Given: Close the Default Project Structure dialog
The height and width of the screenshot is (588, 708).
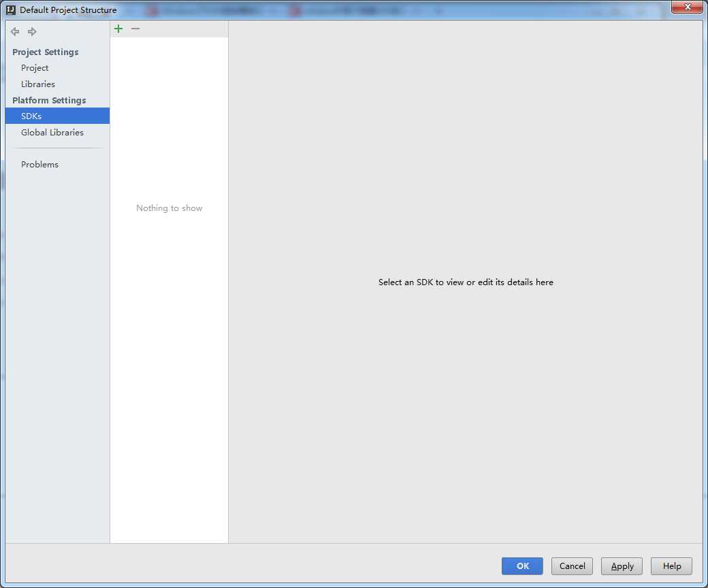Looking at the screenshot, I should pos(687,7).
